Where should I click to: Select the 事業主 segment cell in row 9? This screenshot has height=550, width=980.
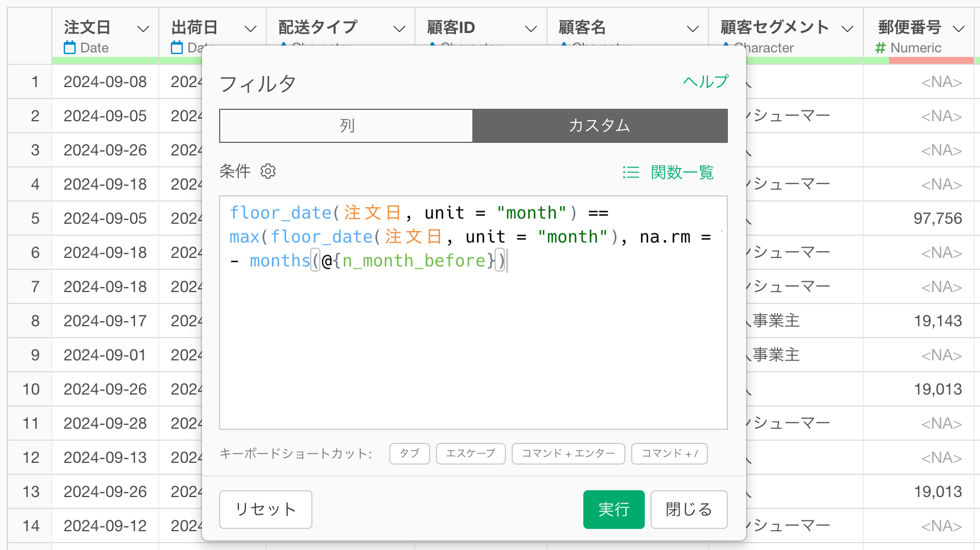coord(805,355)
